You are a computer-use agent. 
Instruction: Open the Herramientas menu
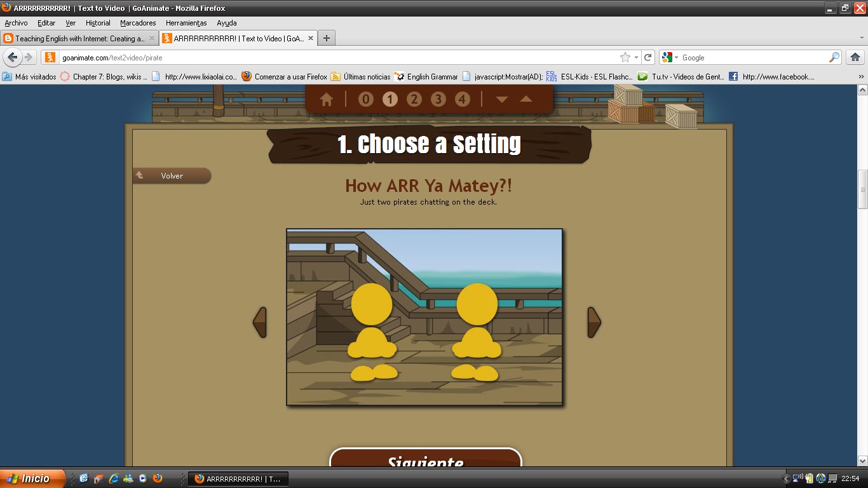tap(186, 23)
